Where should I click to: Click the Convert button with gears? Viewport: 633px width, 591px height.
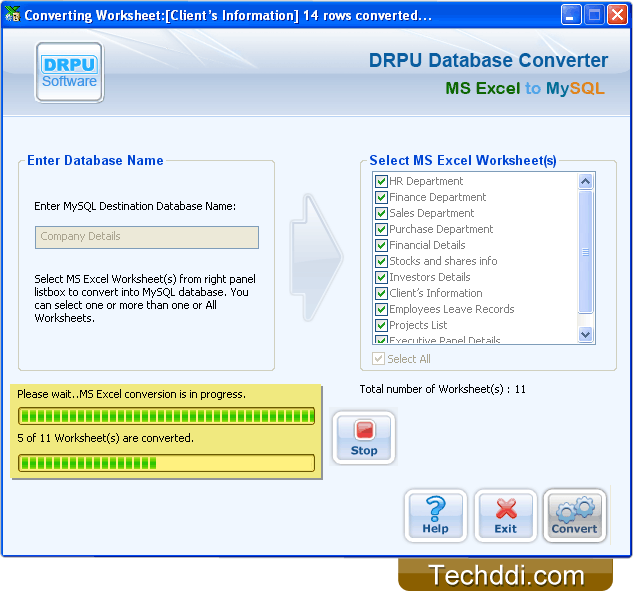point(574,516)
